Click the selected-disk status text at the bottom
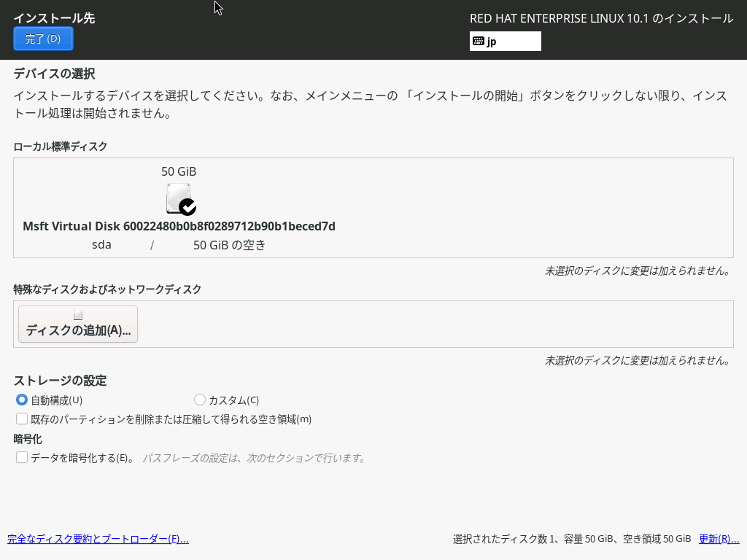Image resolution: width=747 pixels, height=560 pixels. point(571,540)
